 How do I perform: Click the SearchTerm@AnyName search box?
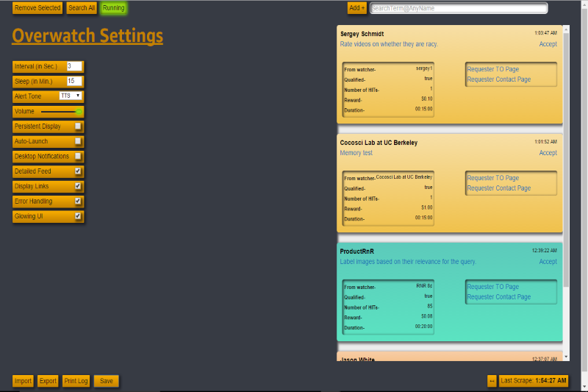click(x=459, y=8)
